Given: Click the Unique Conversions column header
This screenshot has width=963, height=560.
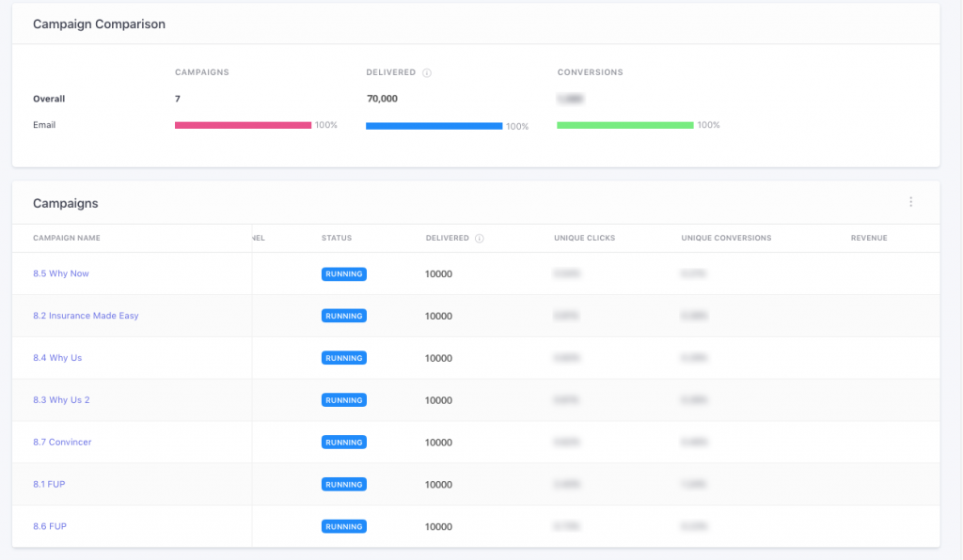Looking at the screenshot, I should (x=726, y=239).
